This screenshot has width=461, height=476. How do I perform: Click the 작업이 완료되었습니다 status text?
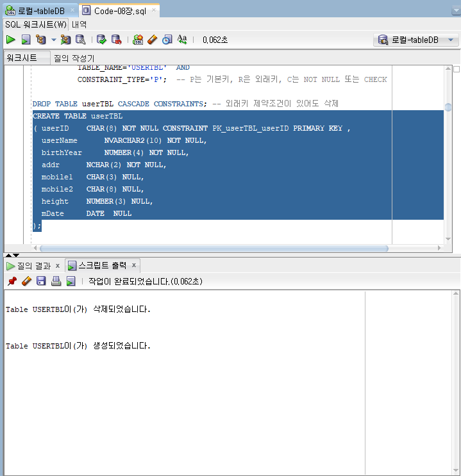146,281
